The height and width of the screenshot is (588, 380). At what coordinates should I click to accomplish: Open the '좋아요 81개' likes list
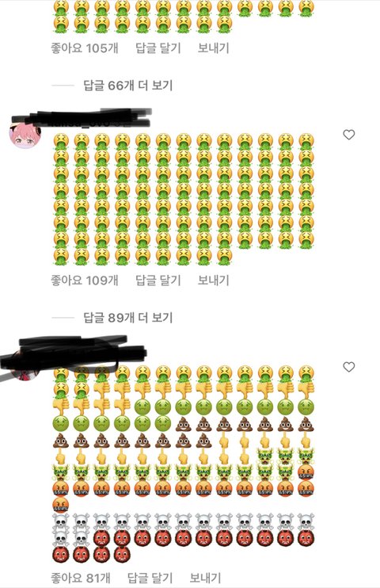pyautogui.click(x=81, y=578)
